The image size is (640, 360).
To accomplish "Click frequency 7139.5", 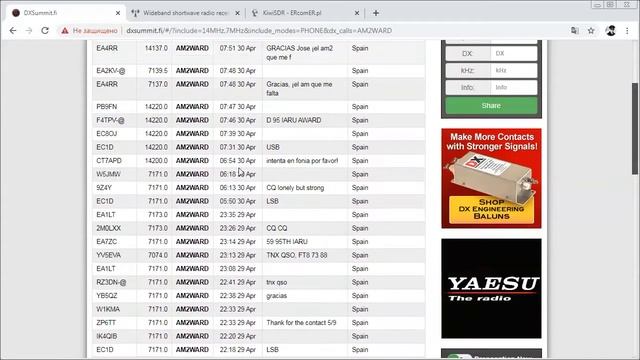I will click(158, 71).
